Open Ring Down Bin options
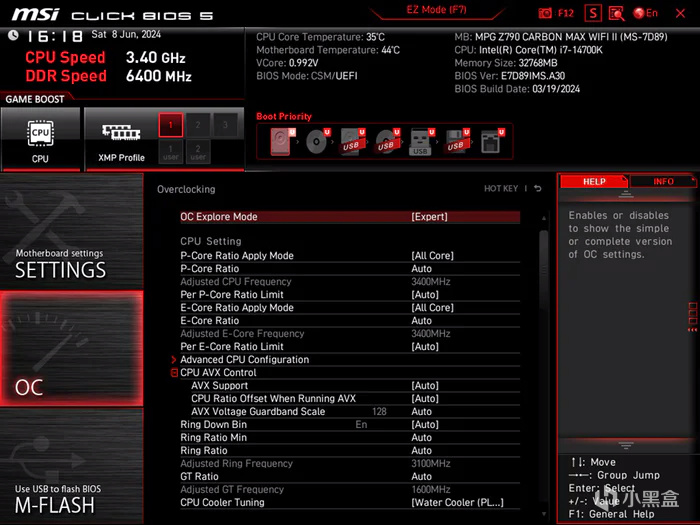Screen dimensions: 700x525 (x=350, y=425)
